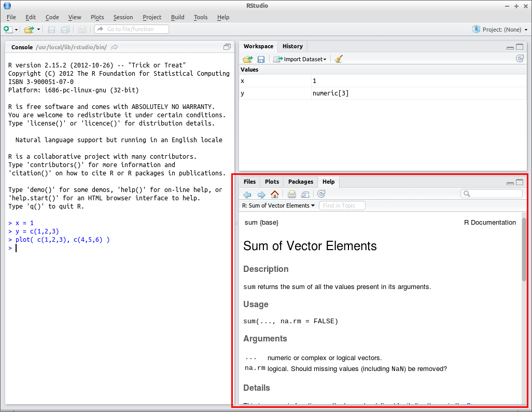Click the Help pane search box
Image resolution: width=532 pixels, height=412 pixels.
[491, 194]
